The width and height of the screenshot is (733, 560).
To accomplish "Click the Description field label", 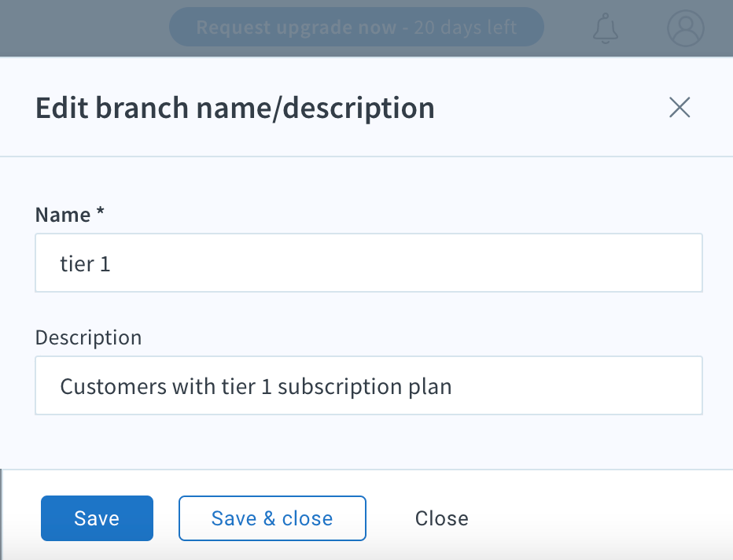I will click(88, 337).
